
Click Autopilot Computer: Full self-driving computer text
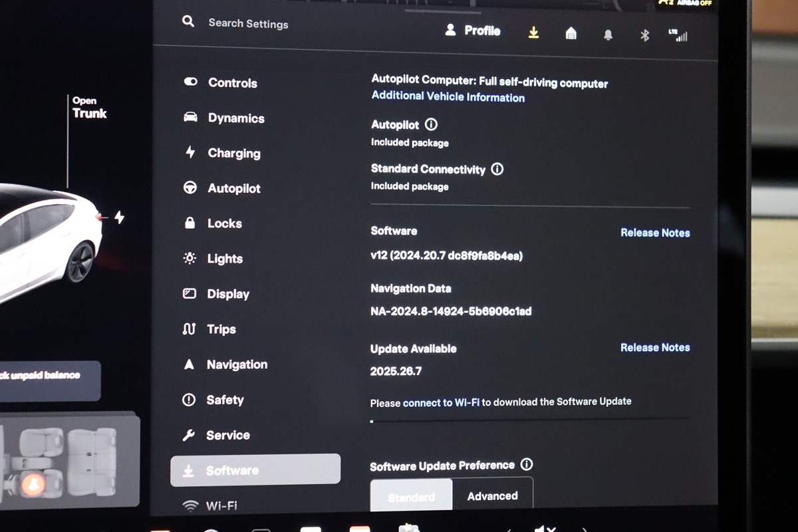click(489, 80)
